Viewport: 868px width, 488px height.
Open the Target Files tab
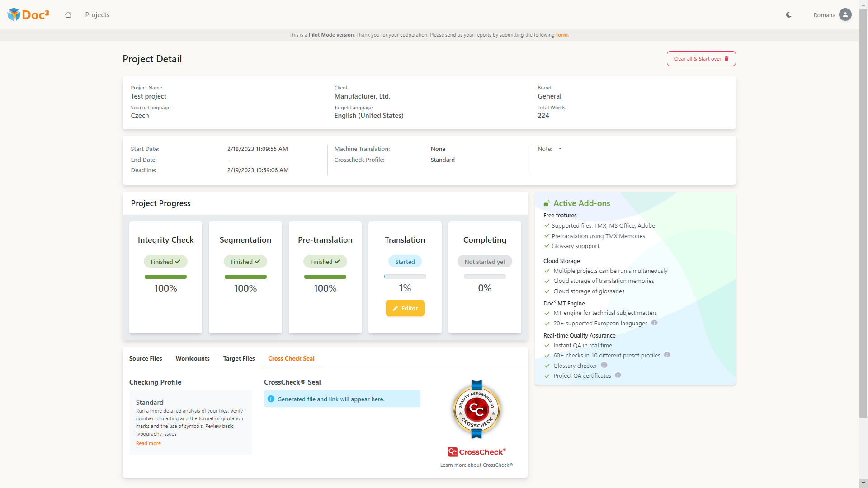239,358
